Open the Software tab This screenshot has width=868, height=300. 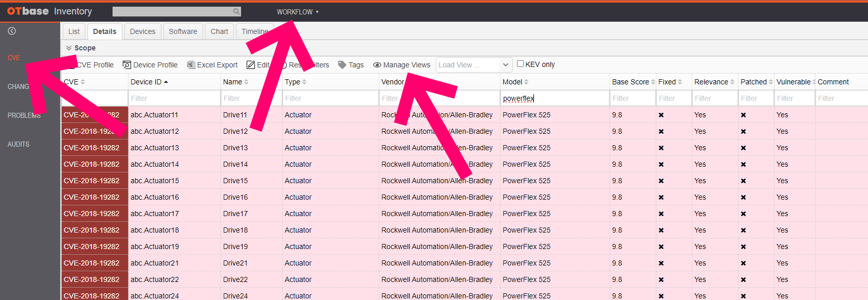183,31
